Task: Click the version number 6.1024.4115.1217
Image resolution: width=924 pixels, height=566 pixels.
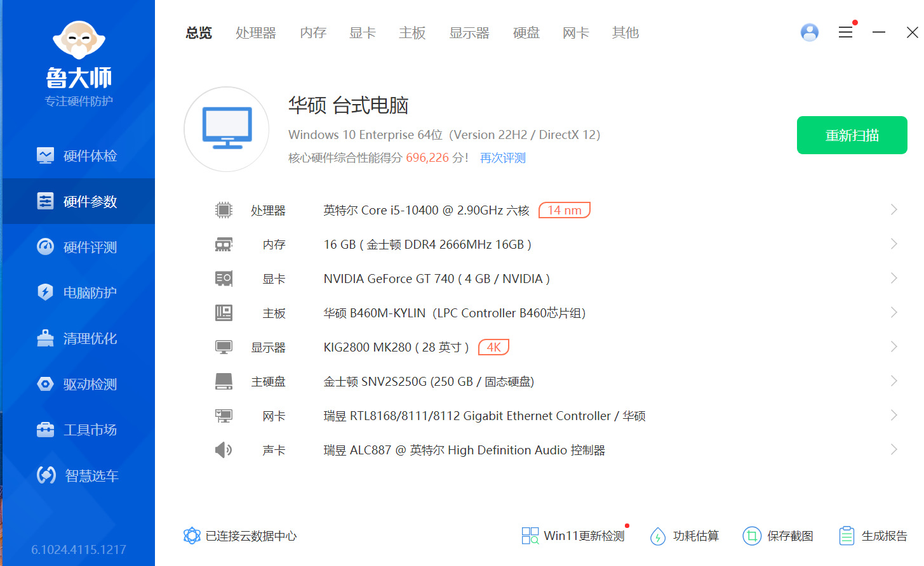Action: coord(79,550)
